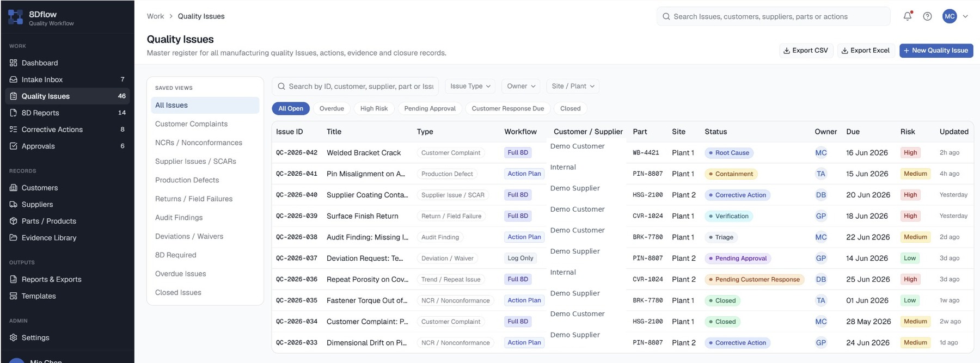Select the High Risk filter chip
980x363 pixels.
point(374,108)
